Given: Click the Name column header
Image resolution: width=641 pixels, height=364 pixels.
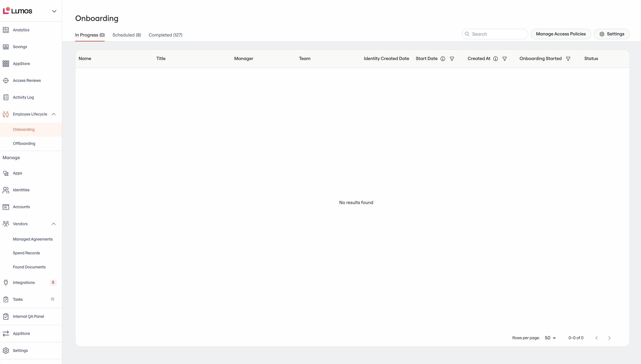Looking at the screenshot, I should [85, 59].
